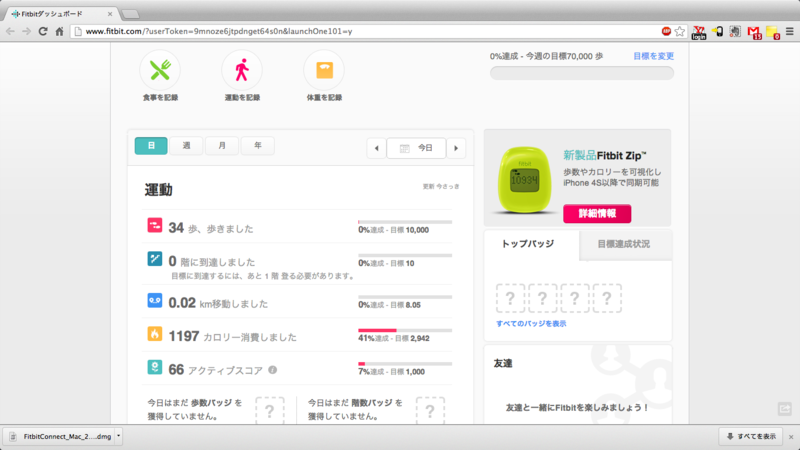Click the calories 41% progress bar

point(405,331)
